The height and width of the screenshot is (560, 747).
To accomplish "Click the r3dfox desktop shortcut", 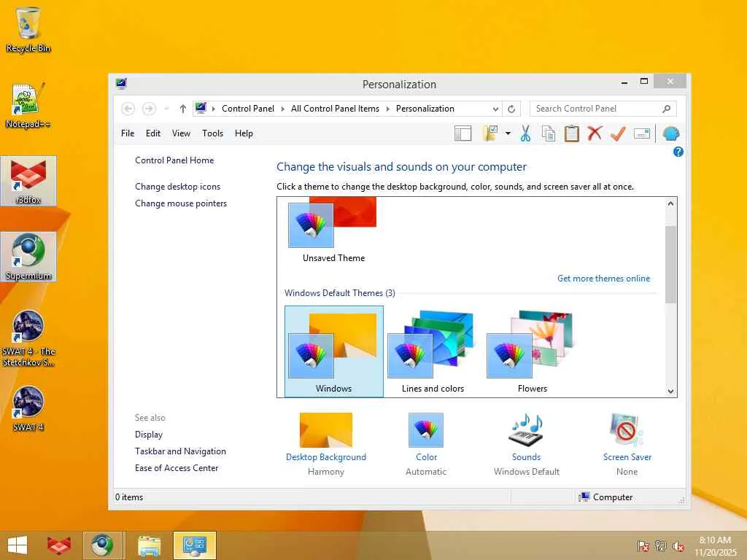I will [x=28, y=181].
